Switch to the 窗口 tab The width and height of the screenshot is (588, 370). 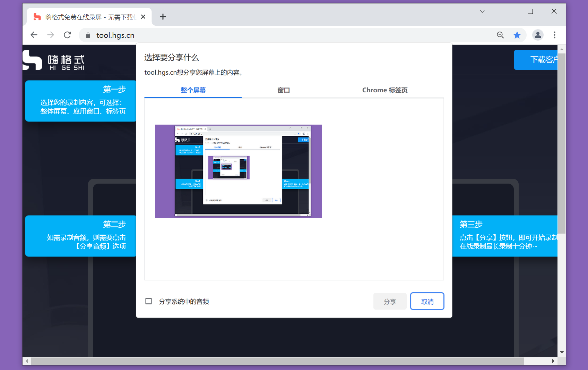(x=284, y=90)
